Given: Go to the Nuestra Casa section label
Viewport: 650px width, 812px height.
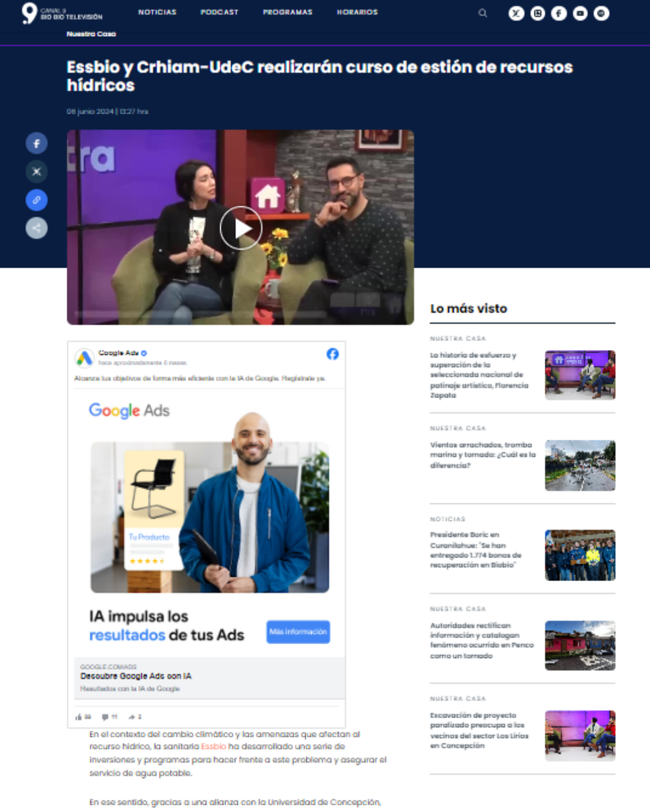Looking at the screenshot, I should coord(91,34).
